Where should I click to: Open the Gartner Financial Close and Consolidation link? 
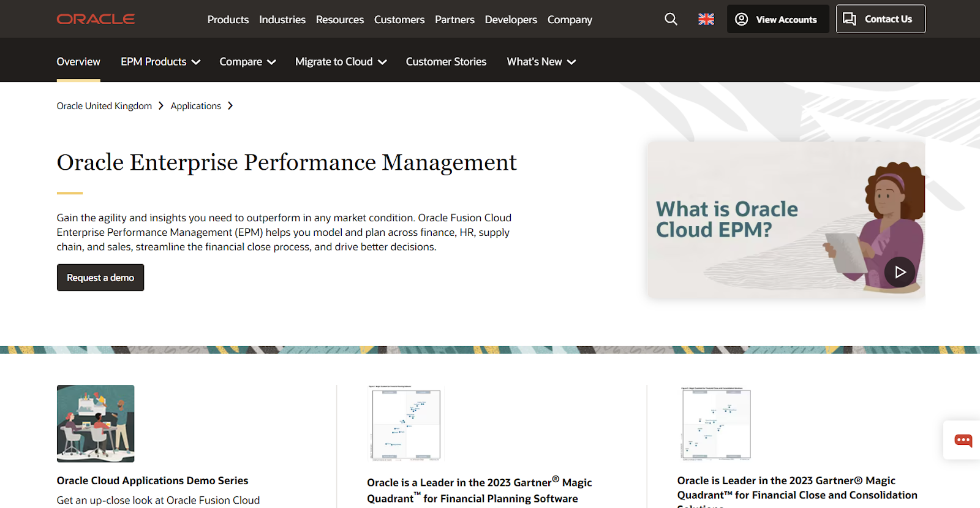[x=797, y=492]
